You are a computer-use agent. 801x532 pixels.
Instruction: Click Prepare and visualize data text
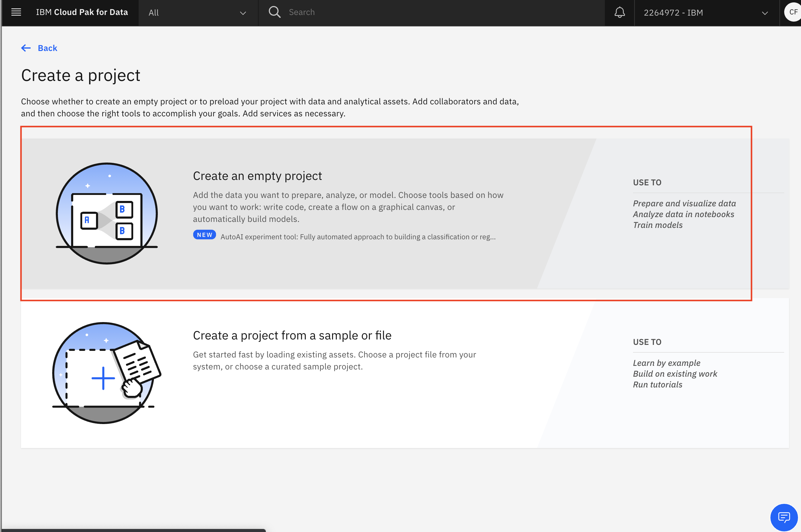pos(684,203)
